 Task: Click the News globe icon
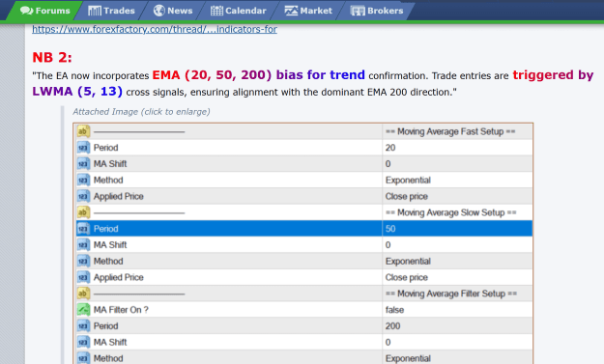(x=159, y=11)
